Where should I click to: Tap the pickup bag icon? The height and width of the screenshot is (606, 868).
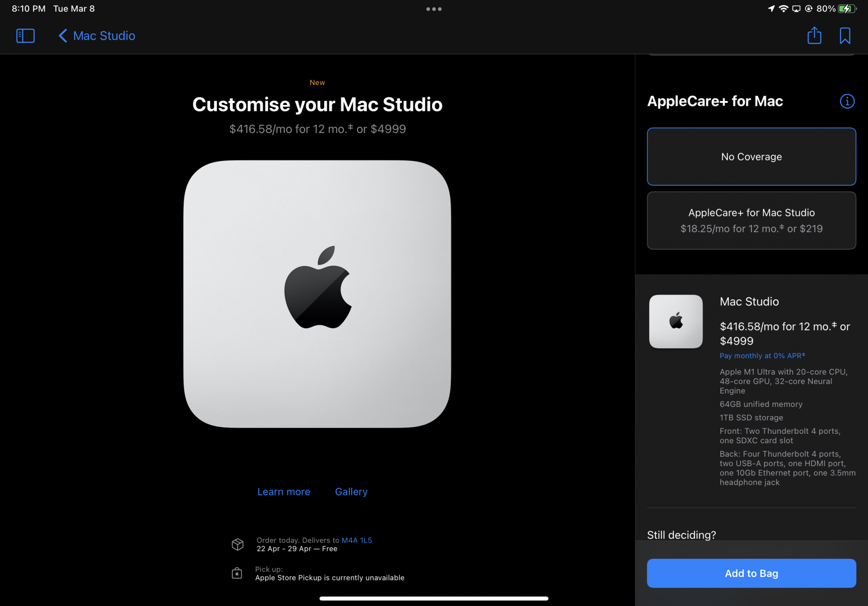[237, 573]
